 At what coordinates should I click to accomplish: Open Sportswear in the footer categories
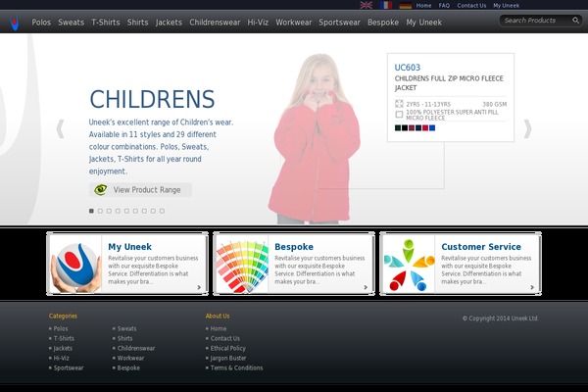tap(69, 367)
